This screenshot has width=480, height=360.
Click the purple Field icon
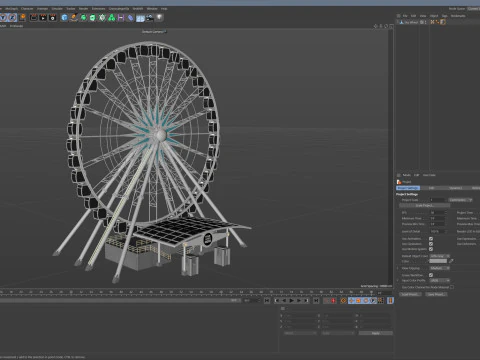pyautogui.click(x=121, y=17)
